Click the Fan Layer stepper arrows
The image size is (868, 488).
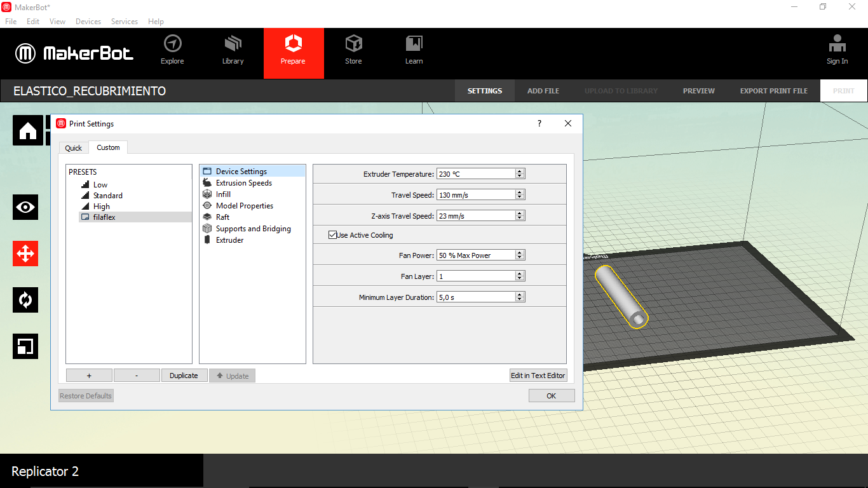[x=520, y=276]
